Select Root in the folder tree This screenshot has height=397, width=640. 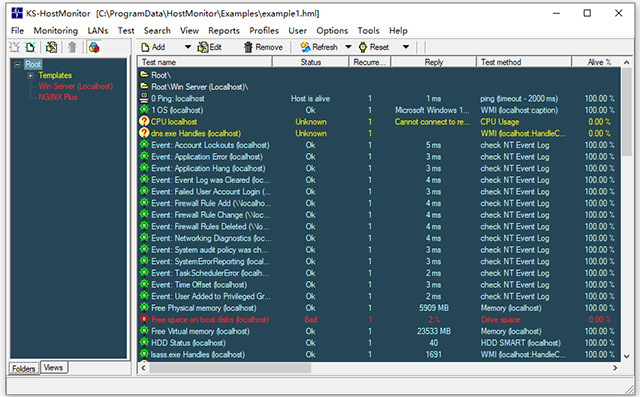click(x=33, y=64)
